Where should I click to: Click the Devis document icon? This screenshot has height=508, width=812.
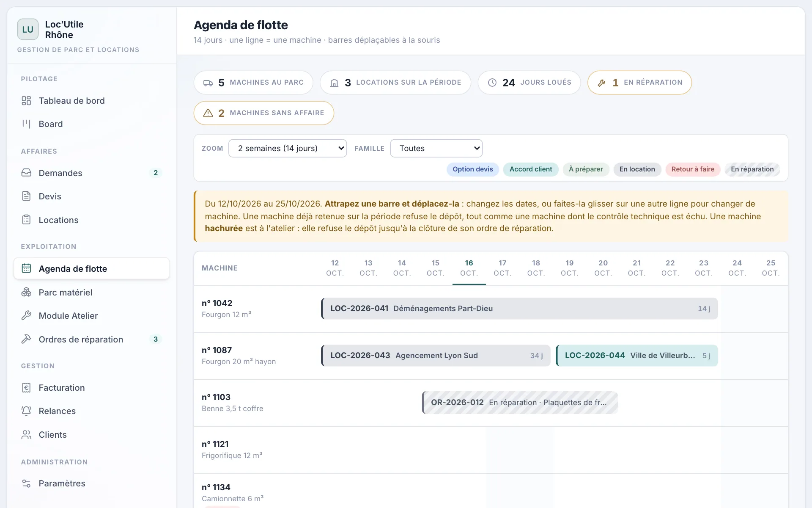26,196
